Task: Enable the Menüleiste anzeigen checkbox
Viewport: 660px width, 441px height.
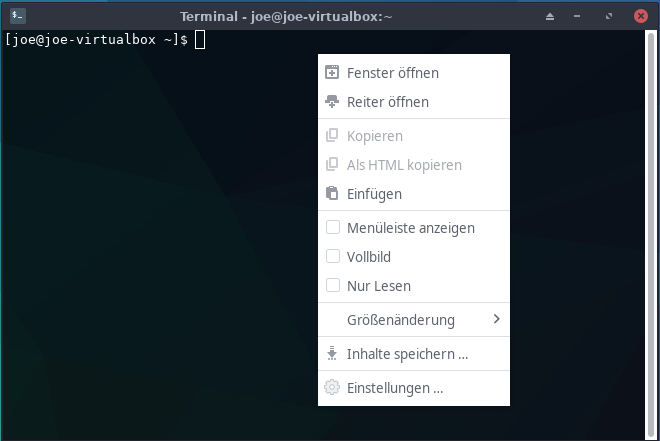Action: (x=333, y=227)
